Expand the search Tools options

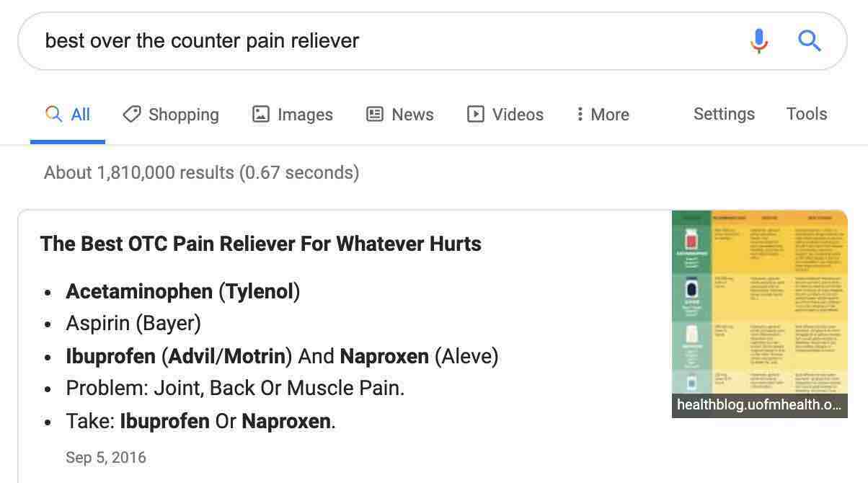coord(806,114)
